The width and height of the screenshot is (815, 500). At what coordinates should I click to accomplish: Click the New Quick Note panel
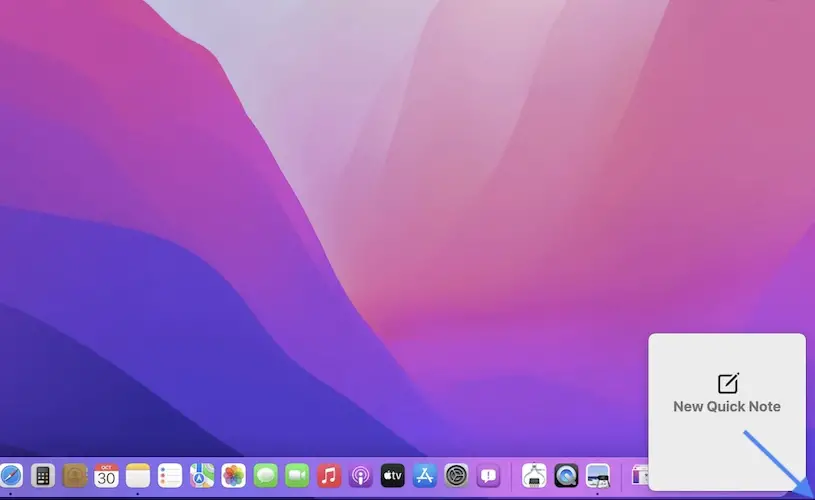[x=727, y=412]
